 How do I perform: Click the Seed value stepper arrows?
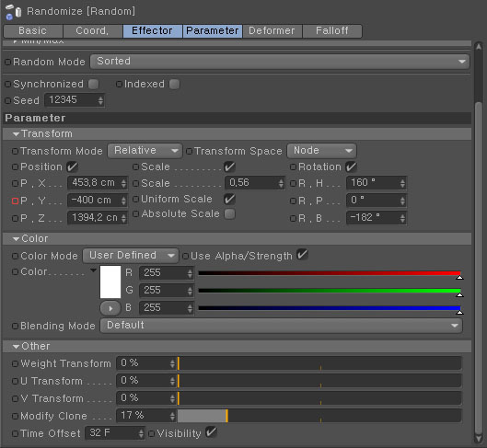[x=100, y=100]
